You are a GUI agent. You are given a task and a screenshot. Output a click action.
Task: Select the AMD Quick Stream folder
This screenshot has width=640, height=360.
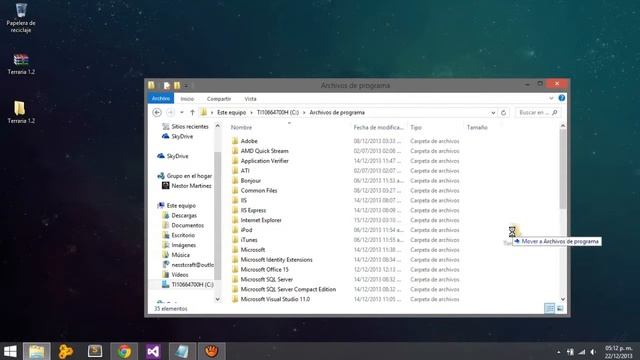point(260,151)
